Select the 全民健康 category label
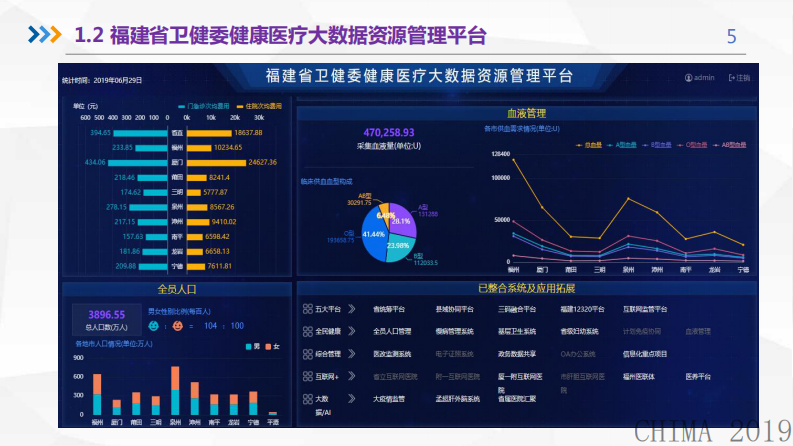 click(328, 332)
